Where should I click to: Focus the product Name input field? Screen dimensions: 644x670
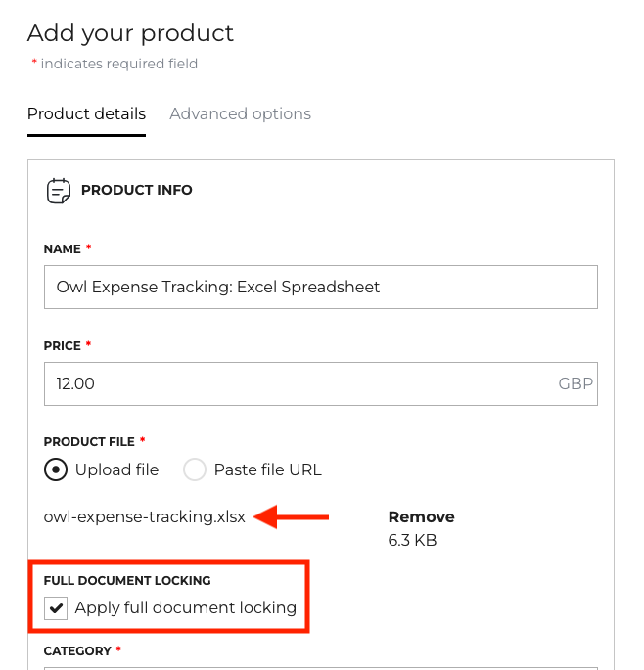320,288
